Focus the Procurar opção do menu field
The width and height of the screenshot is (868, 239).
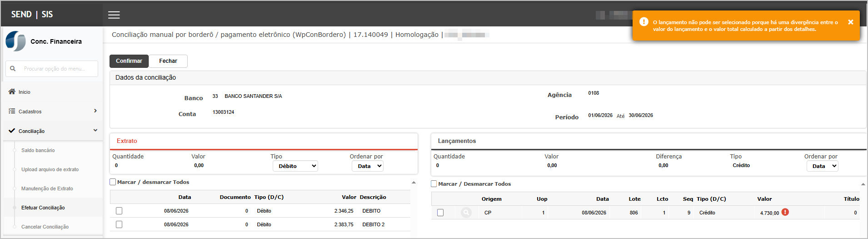tap(52, 69)
